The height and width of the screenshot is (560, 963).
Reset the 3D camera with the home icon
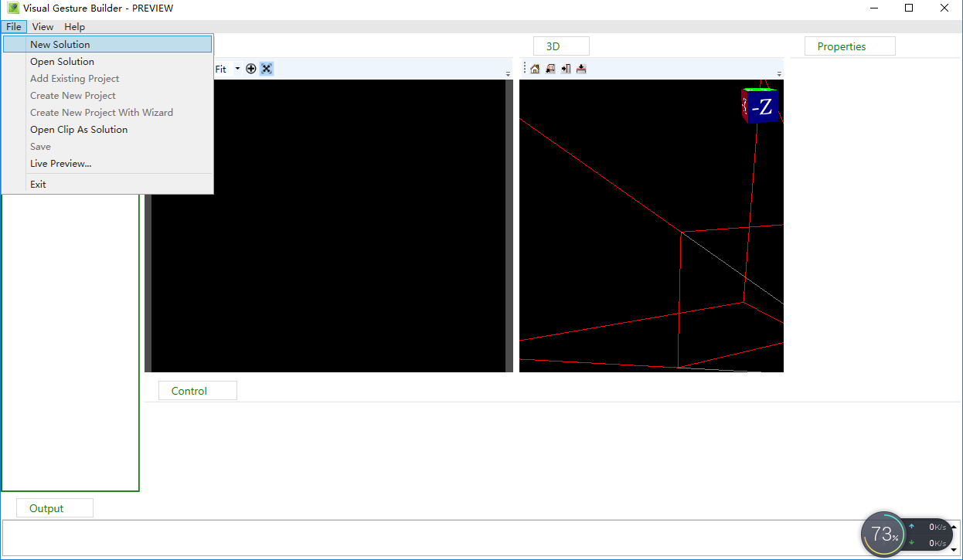(535, 68)
